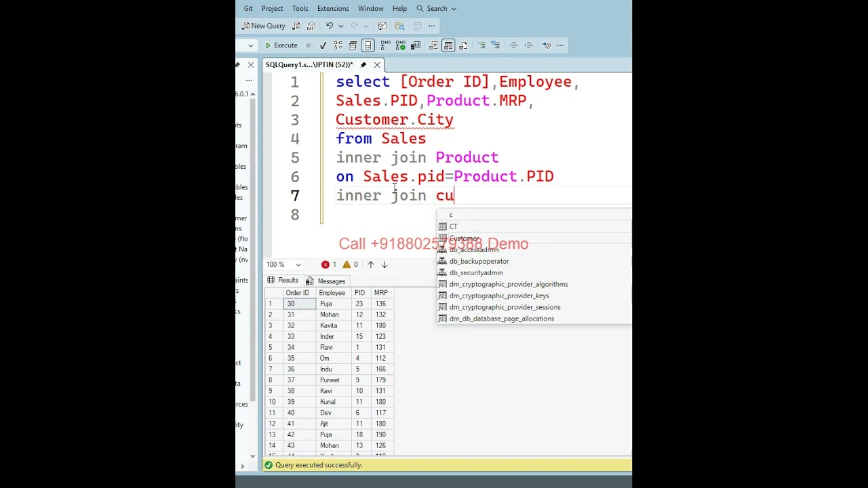Click the MRP column header
Screen dimensions: 868x488
(382, 293)
